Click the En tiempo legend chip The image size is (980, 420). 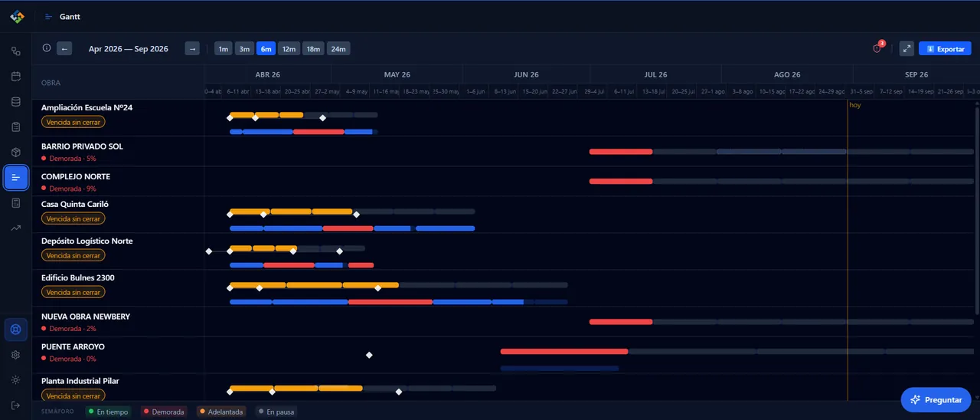[108, 412]
